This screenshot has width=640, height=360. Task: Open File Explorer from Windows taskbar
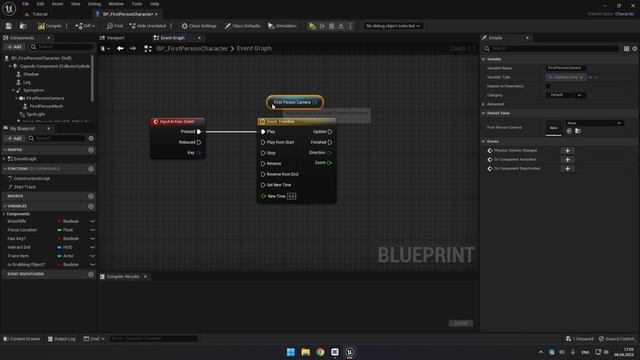pos(305,352)
